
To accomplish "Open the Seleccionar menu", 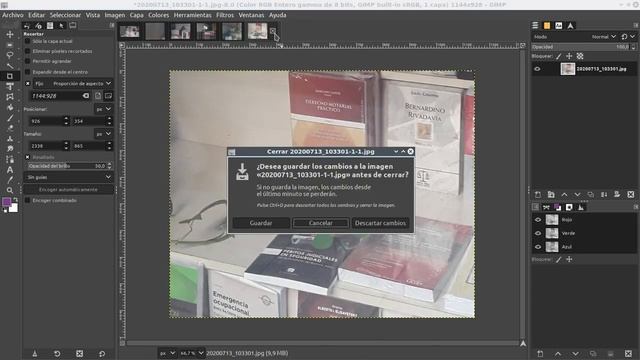I will coord(65,15).
